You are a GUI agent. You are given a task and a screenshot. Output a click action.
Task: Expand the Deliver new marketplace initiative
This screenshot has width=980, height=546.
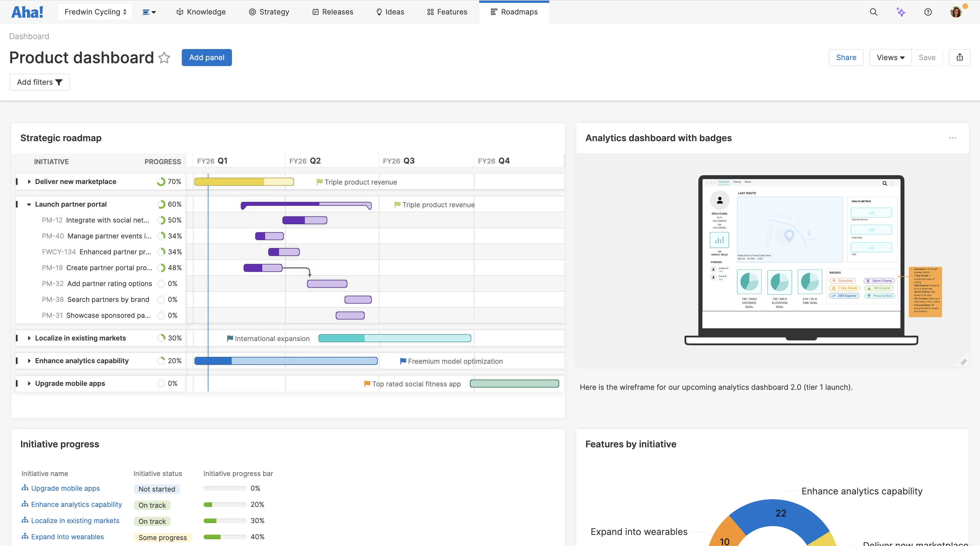(x=29, y=182)
